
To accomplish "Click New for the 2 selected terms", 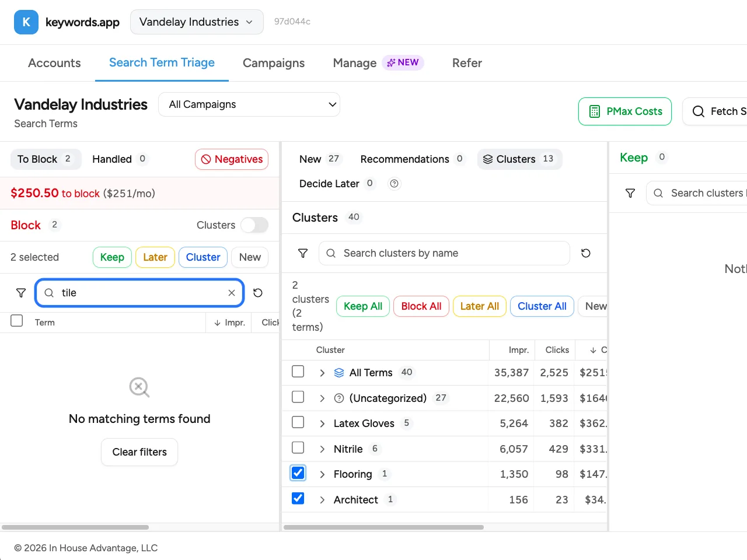I will click(250, 257).
